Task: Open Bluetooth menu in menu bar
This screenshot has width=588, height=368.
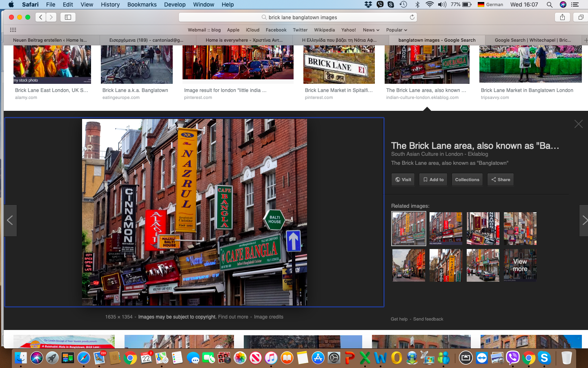Action: click(x=417, y=4)
